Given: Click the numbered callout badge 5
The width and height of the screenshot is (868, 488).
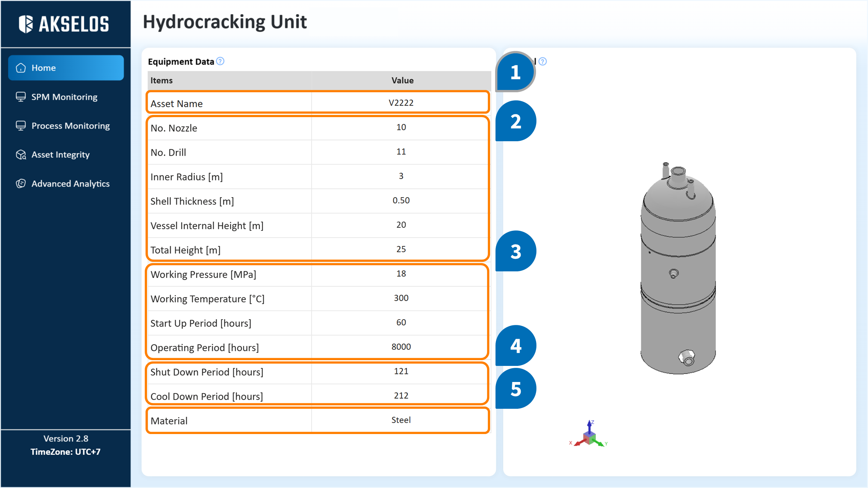Looking at the screenshot, I should pyautogui.click(x=515, y=389).
